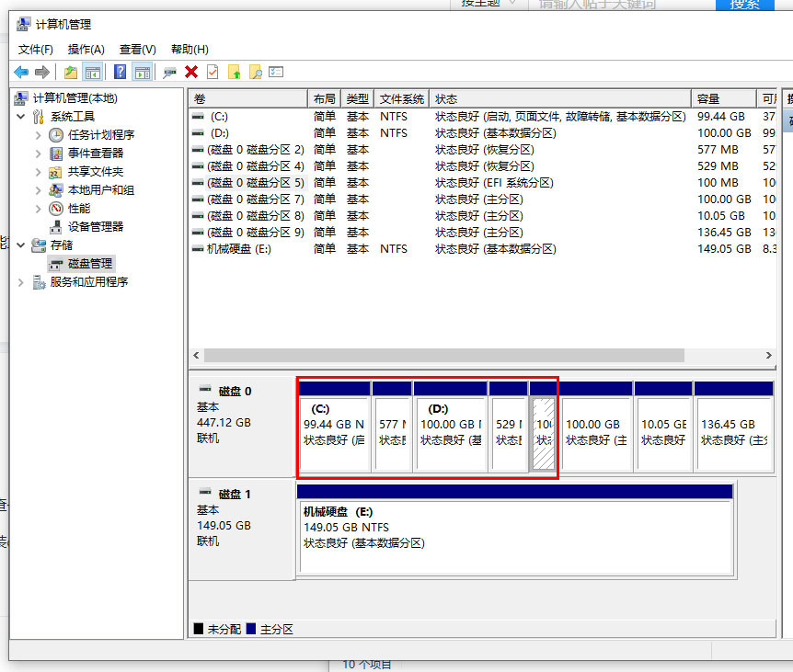793x672 pixels.
Task: Click the yellow page magnifier icon
Action: 256,73
